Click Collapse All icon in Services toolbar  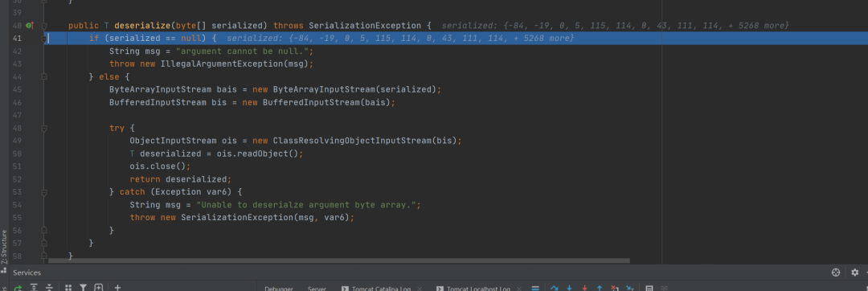click(49, 288)
